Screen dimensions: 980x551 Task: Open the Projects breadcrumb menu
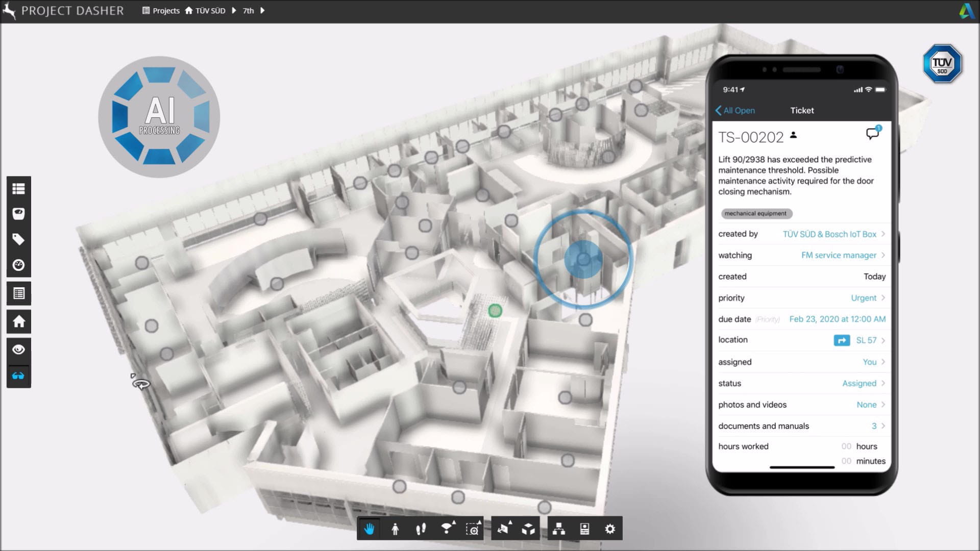coord(161,11)
